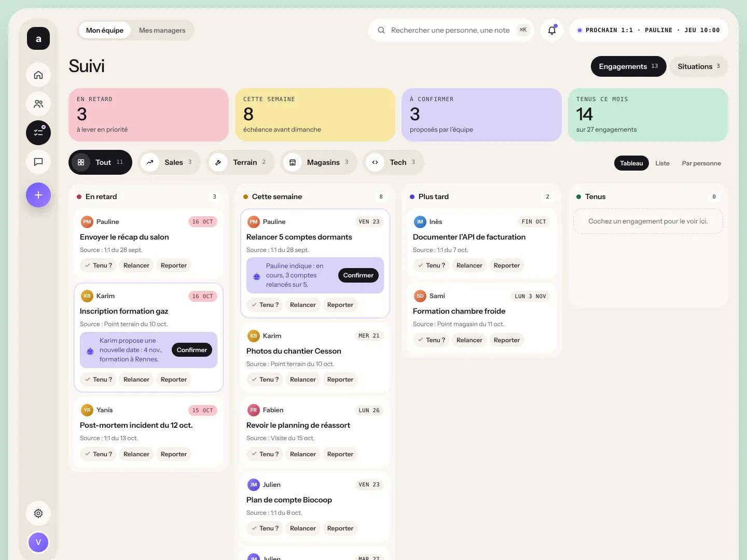Image resolution: width=747 pixels, height=560 pixels.
Task: Click the search people or notes field
Action: pos(451,30)
